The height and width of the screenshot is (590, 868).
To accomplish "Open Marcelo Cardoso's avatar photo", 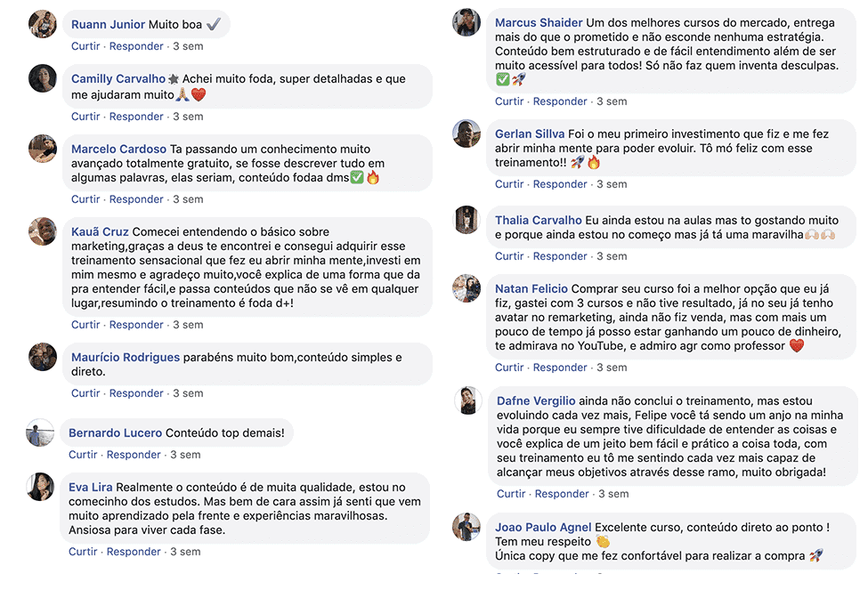I will pos(43,149).
